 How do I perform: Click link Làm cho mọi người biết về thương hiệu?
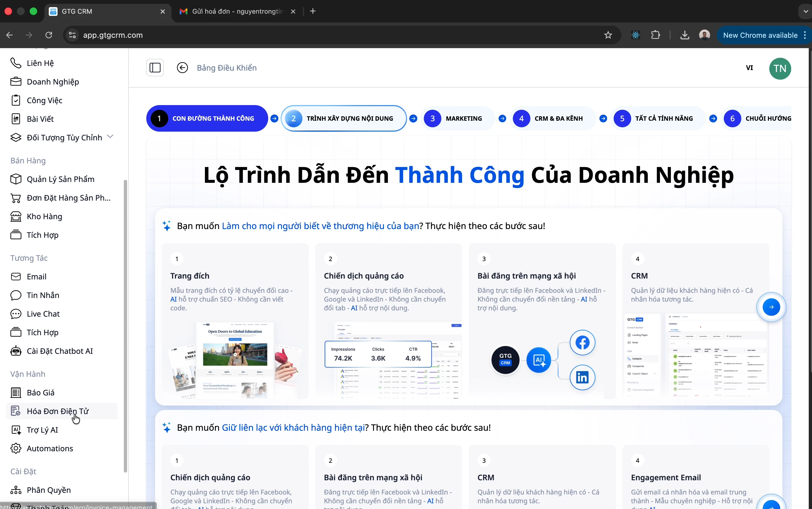(x=320, y=226)
